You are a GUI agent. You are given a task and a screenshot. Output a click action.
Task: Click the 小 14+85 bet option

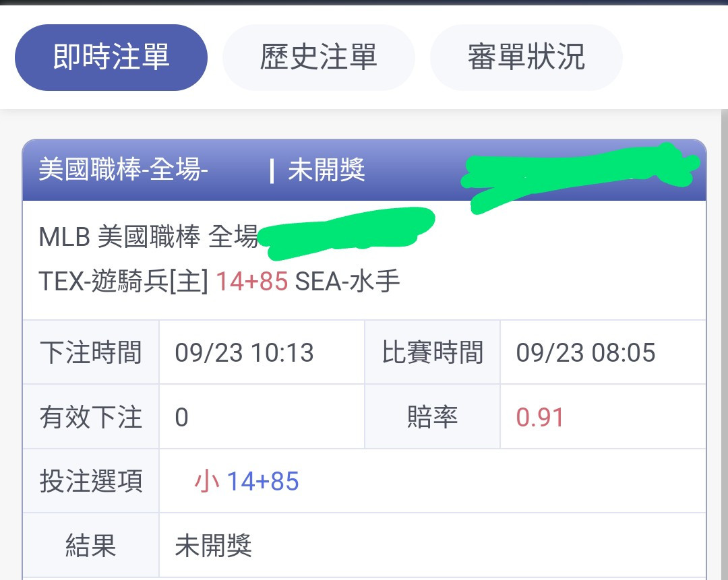247,481
